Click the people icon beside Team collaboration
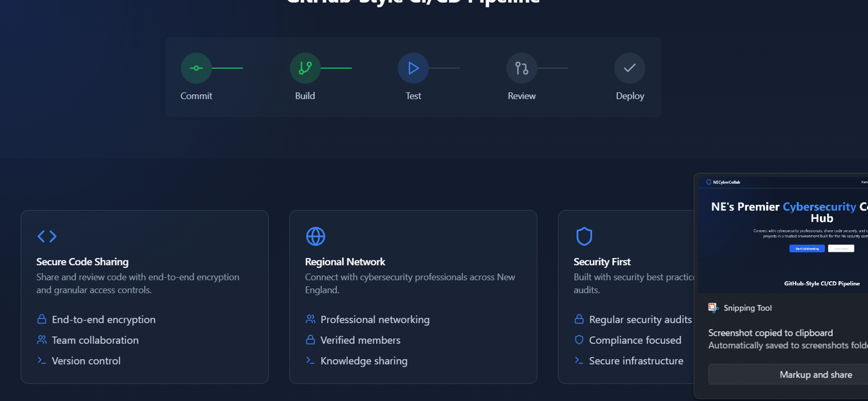Image resolution: width=868 pixels, height=401 pixels. pyautogui.click(x=42, y=340)
